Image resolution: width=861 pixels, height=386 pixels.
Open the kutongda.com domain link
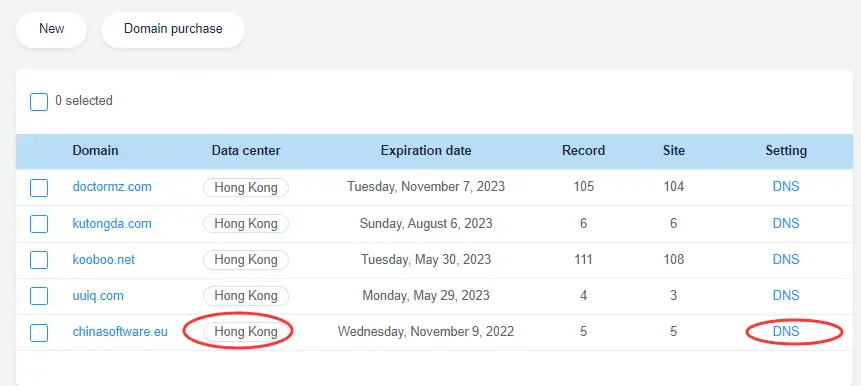point(112,223)
